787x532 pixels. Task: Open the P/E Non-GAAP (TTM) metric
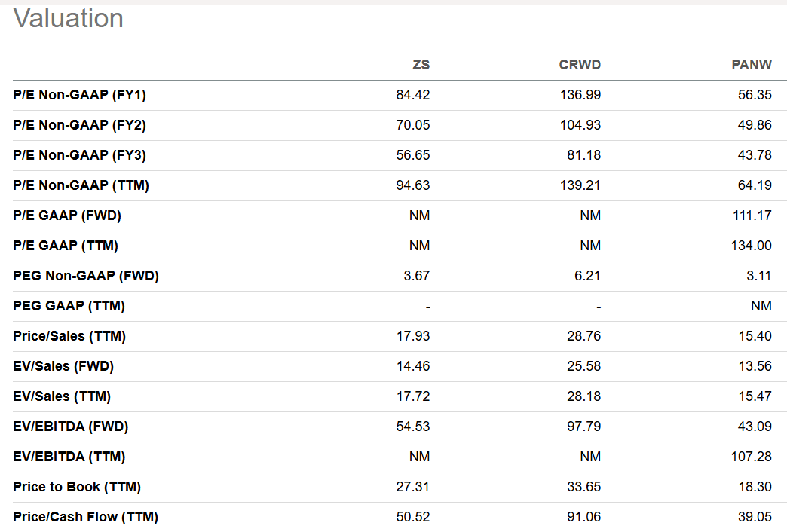(x=81, y=185)
